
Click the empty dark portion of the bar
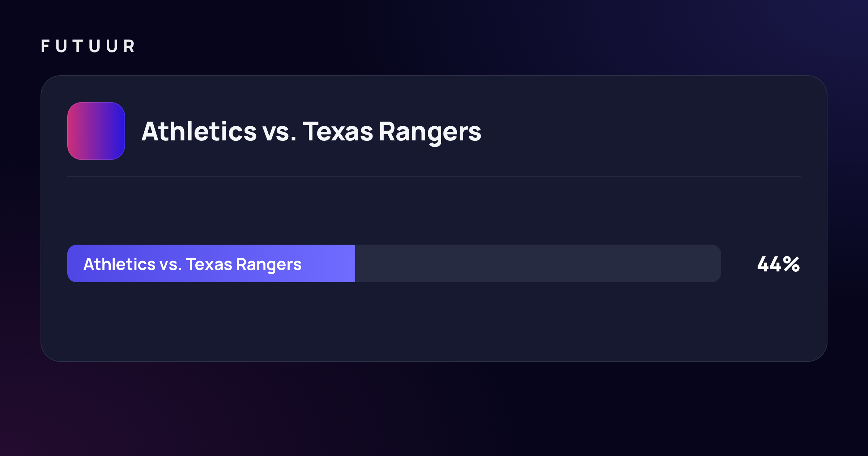tap(538, 263)
